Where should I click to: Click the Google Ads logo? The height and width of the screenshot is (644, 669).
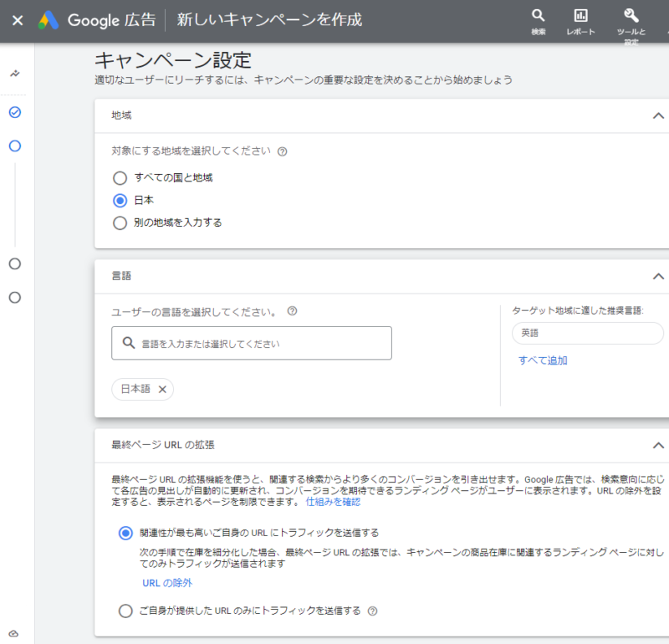(x=49, y=20)
